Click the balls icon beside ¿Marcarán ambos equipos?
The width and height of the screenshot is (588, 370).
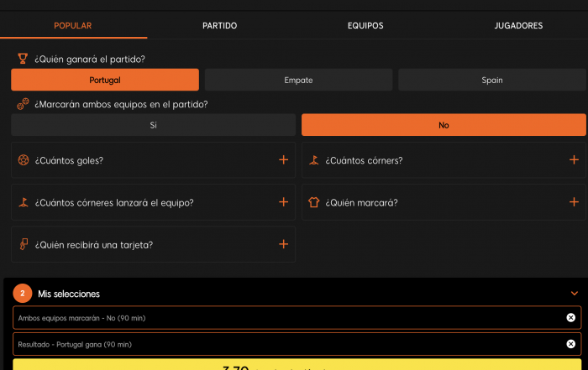coord(23,104)
